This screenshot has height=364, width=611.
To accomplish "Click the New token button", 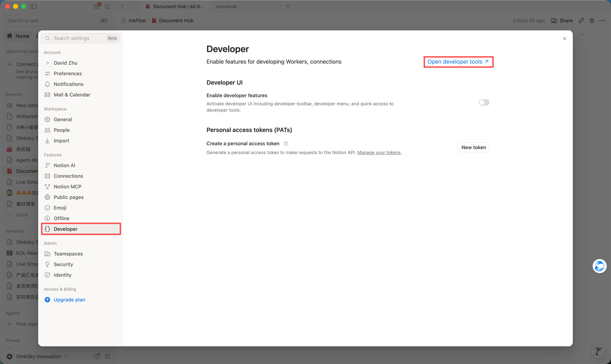I will 474,147.
